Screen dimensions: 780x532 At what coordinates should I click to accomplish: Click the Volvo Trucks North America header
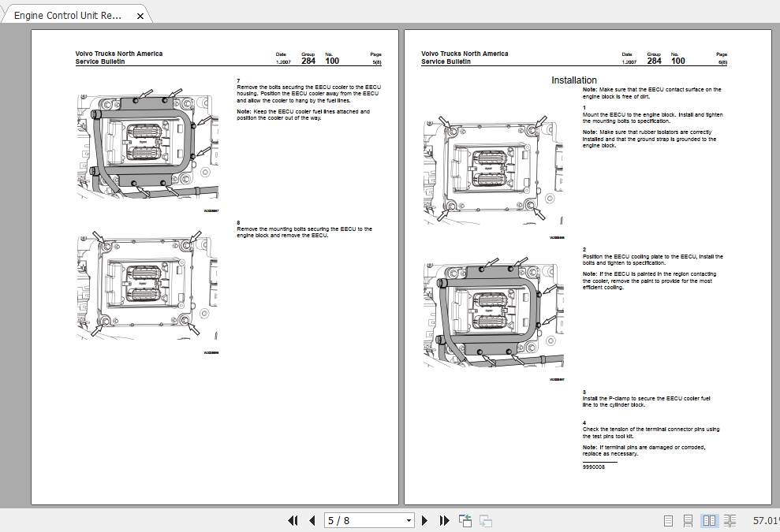click(x=118, y=54)
